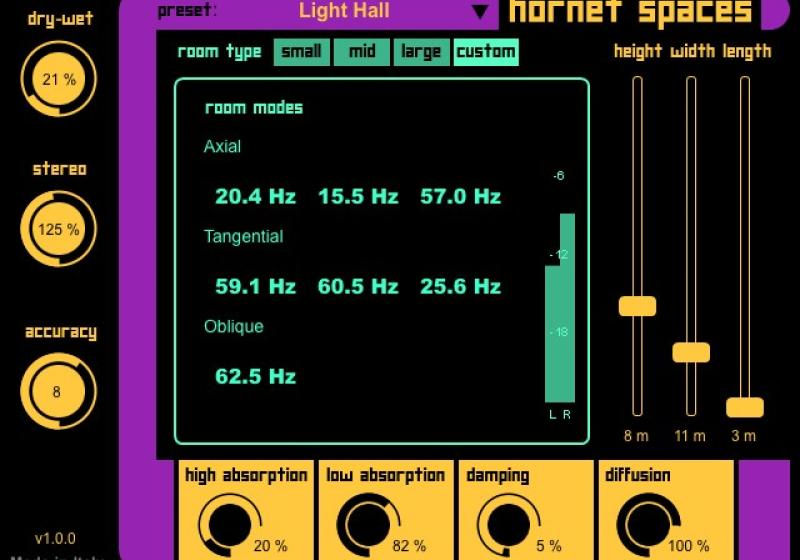Click the 20.4 Hz axial mode value

pos(256,196)
